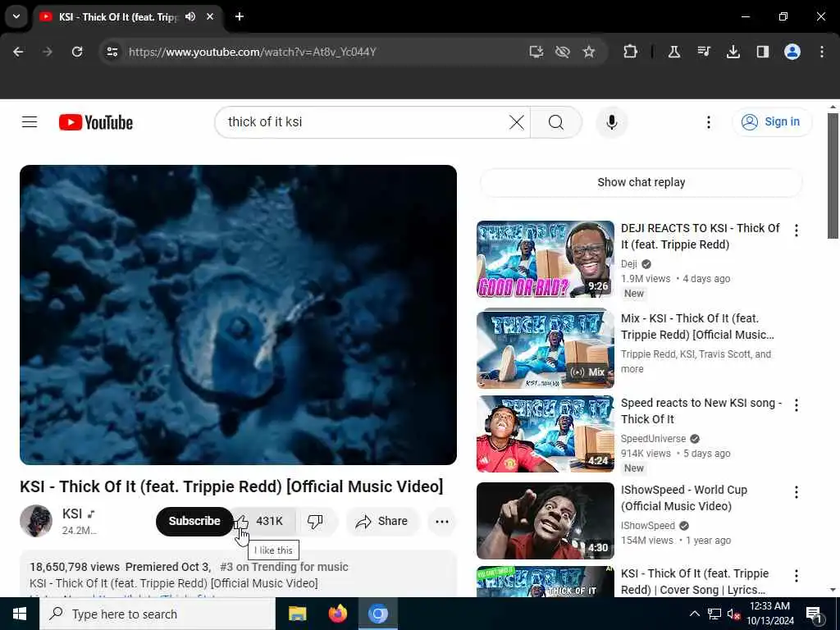Image resolution: width=840 pixels, height=630 pixels.
Task: Click the magnifier search button
Action: pyautogui.click(x=556, y=122)
